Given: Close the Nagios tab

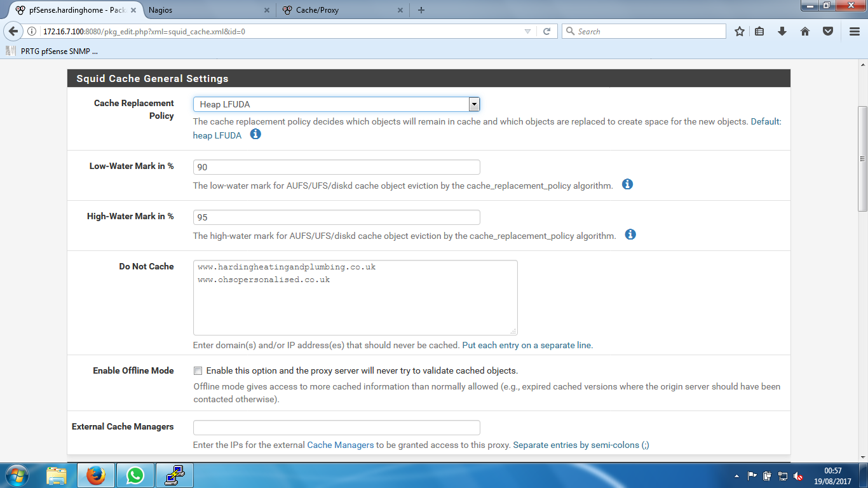Looking at the screenshot, I should click(x=266, y=10).
